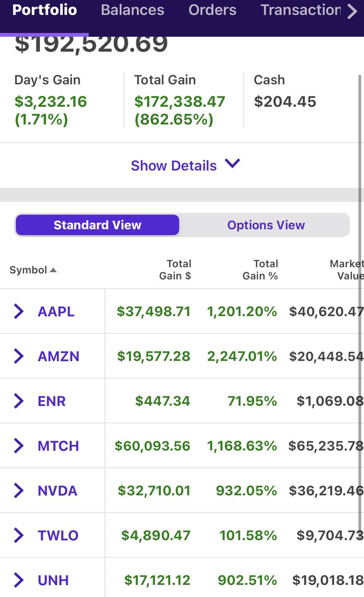Click the vertical scrollbar on the right
Viewport: 364px width, 597px height.
360,298
